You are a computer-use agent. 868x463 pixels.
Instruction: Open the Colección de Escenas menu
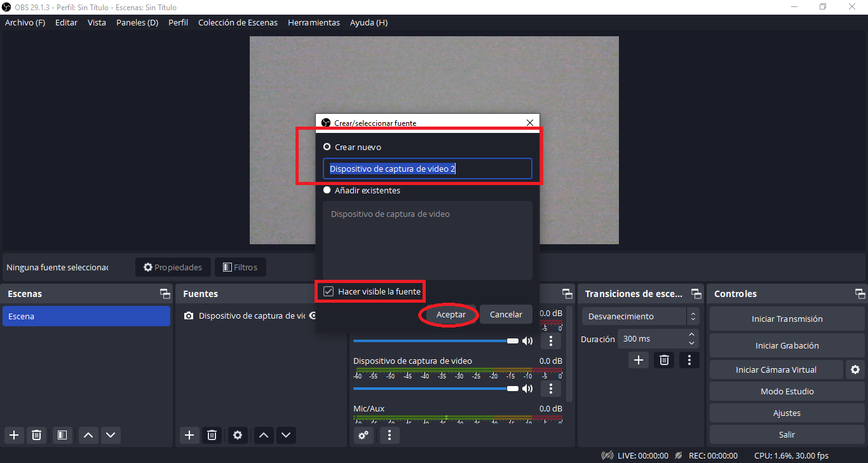point(238,22)
